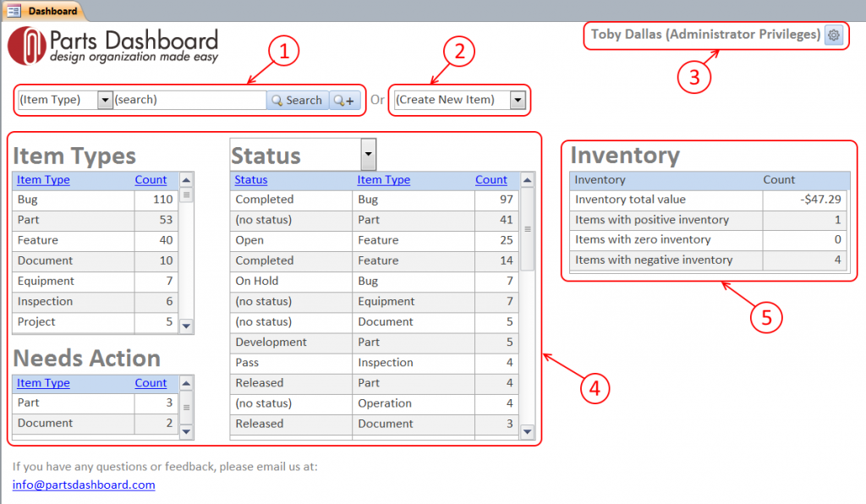Select the Dashboard tab
The image size is (866, 504).
(46, 11)
